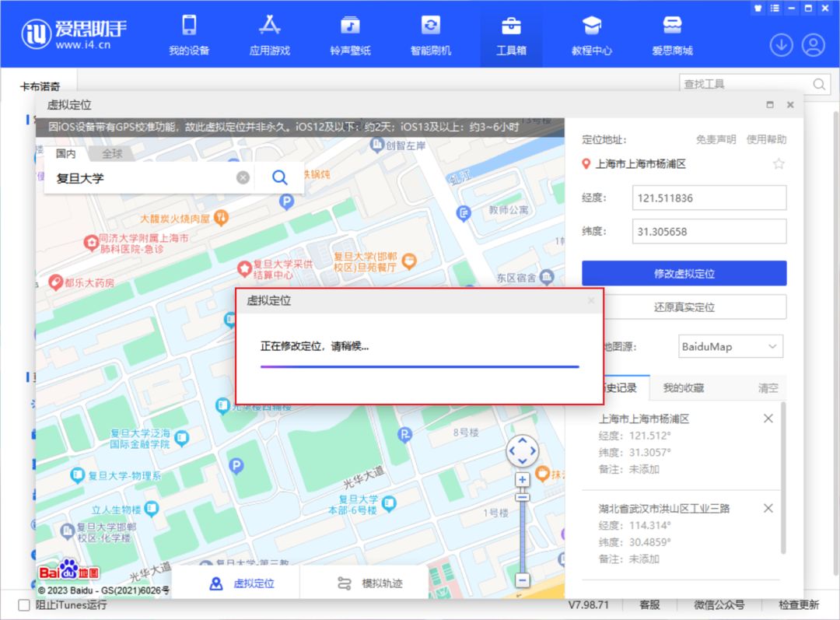840x620 pixels.
Task: Open the user account icon
Action: click(814, 45)
